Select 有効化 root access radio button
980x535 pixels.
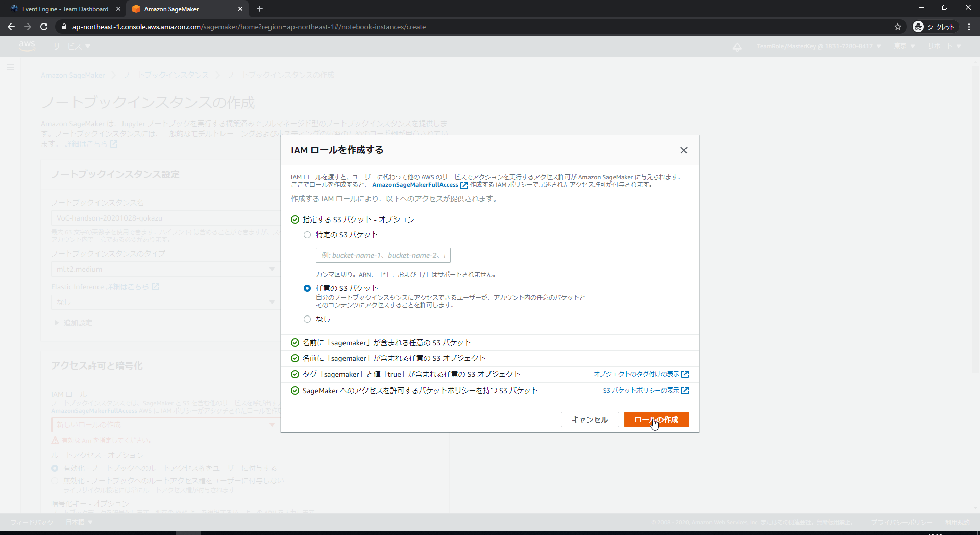point(55,468)
